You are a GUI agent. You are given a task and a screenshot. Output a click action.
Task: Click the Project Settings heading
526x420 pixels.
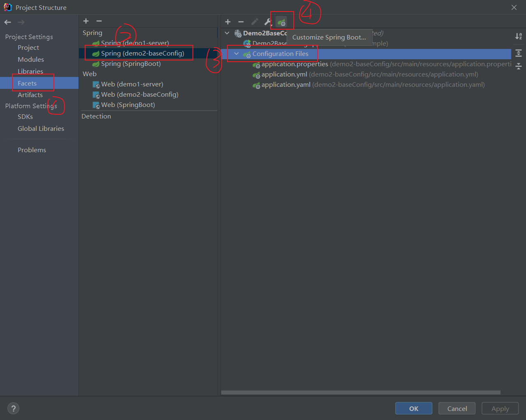click(x=29, y=37)
